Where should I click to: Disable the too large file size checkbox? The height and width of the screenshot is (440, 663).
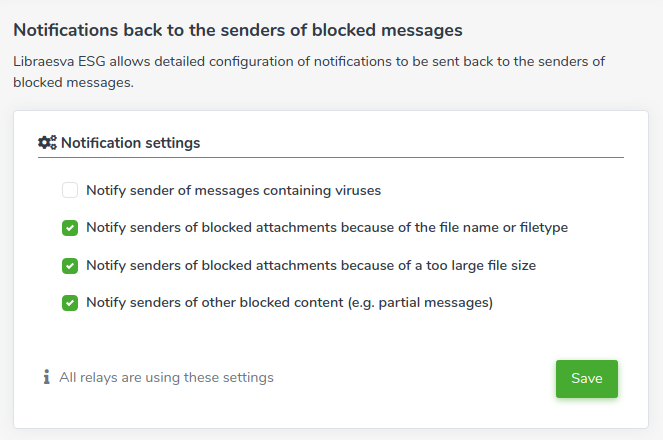[x=70, y=266]
